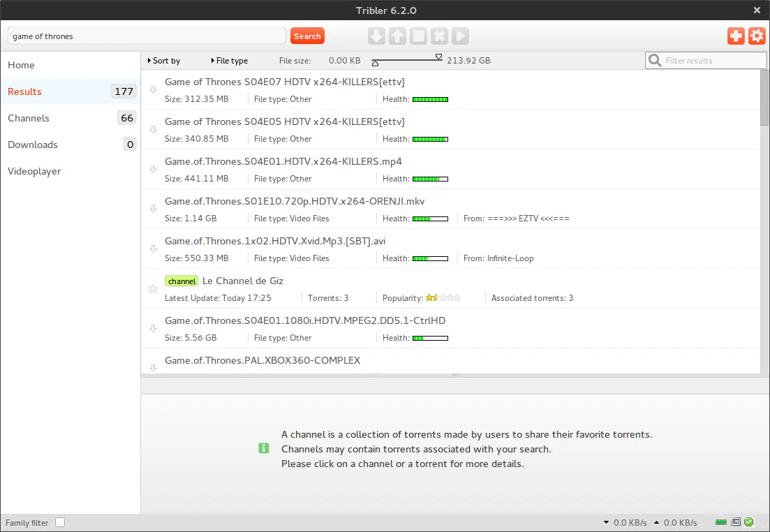Open settings via the orange gear icon
Screen dimensions: 770x532
(x=757, y=36)
